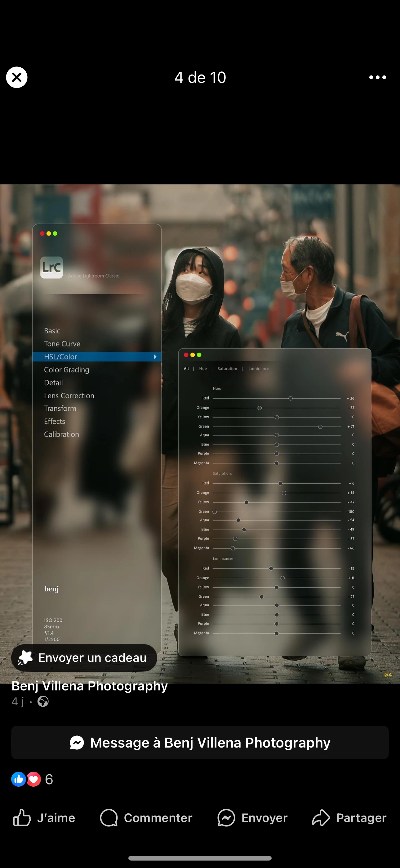The width and height of the screenshot is (400, 868).
Task: View the reactions count 6
Action: click(49, 780)
